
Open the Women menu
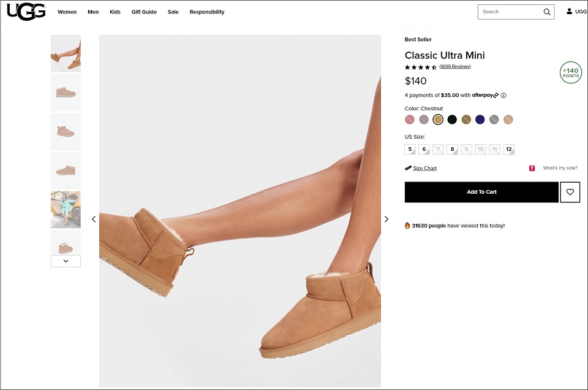[x=67, y=12]
